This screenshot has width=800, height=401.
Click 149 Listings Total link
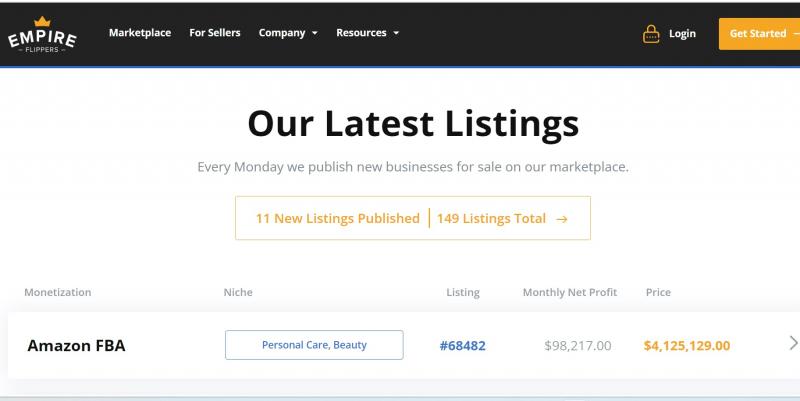[x=491, y=218]
